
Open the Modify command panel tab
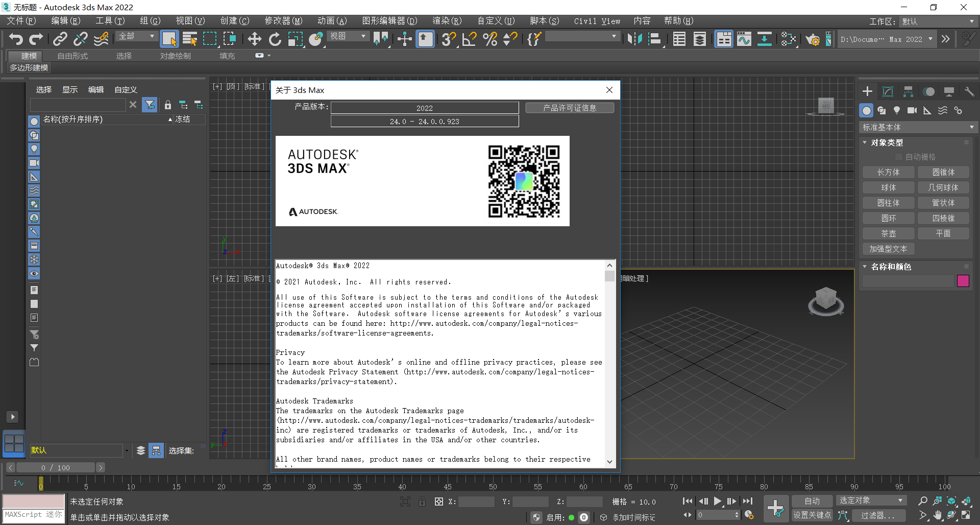click(888, 92)
